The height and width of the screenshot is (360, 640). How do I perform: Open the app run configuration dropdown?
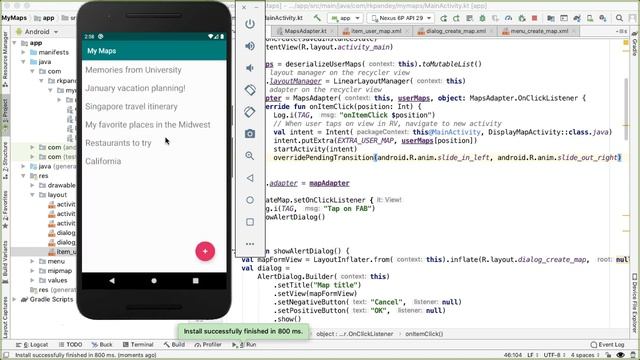(x=346, y=18)
